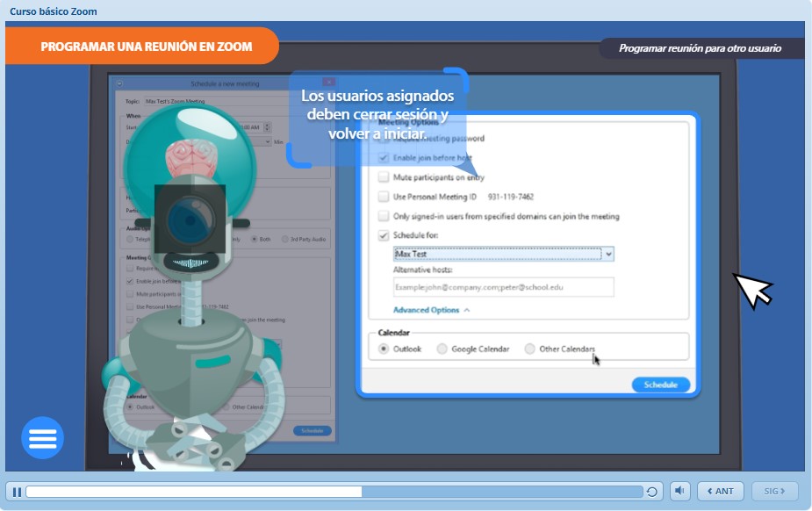Toggle the Enable join before host checkbox
The image size is (812, 511).
tap(384, 158)
